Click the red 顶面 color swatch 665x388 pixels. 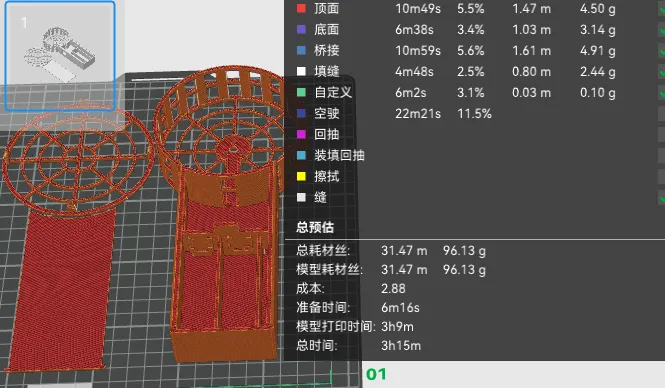[x=301, y=8]
